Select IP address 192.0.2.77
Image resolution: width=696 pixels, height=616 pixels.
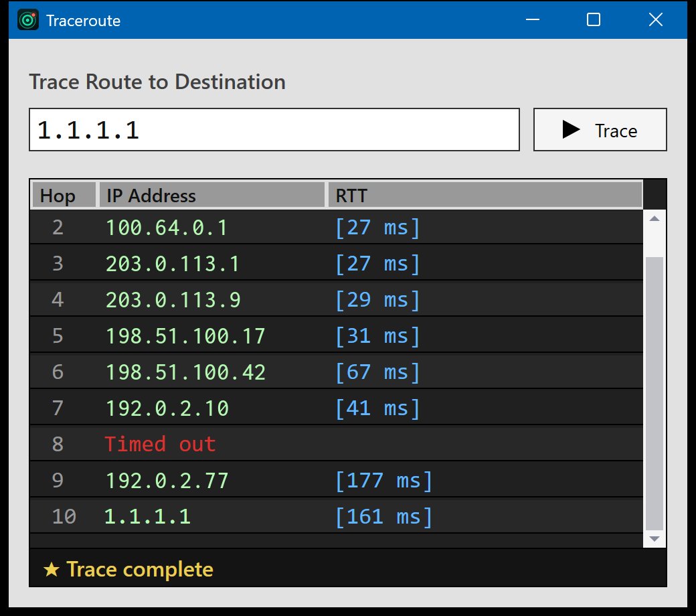167,481
